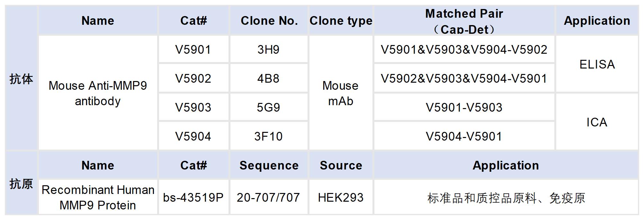Select the 抗体 row label cell
644x220 pixels.
point(21,78)
